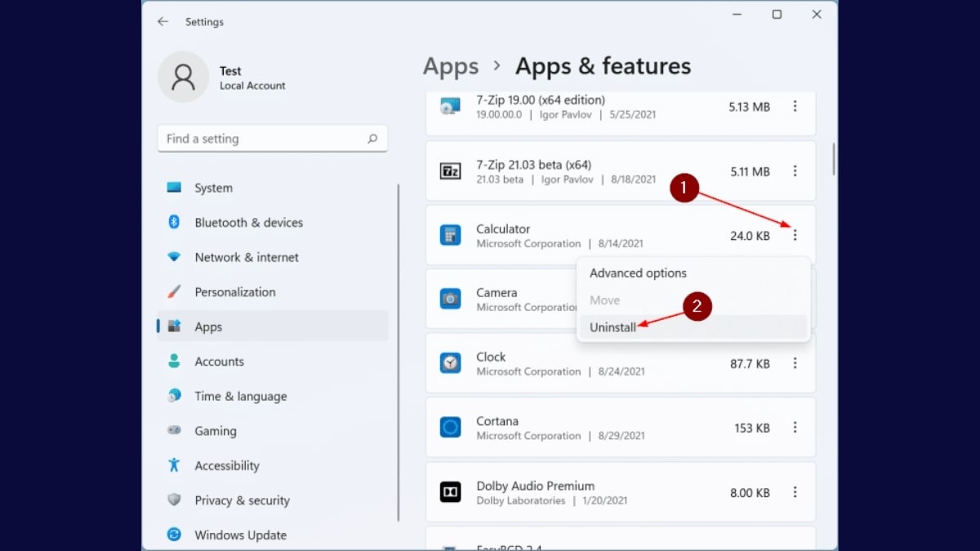Click the app list vertical scrollbar
The height and width of the screenshot is (551, 980).
(x=833, y=158)
